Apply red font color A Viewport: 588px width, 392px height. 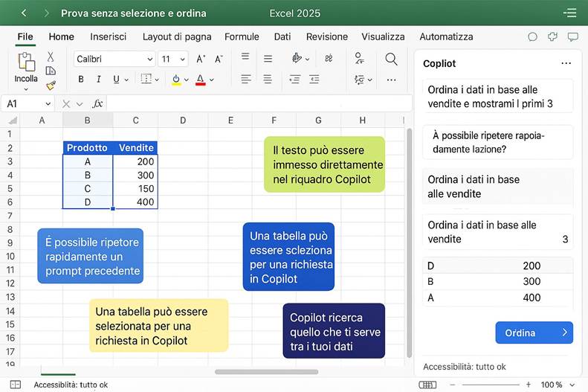(201, 80)
